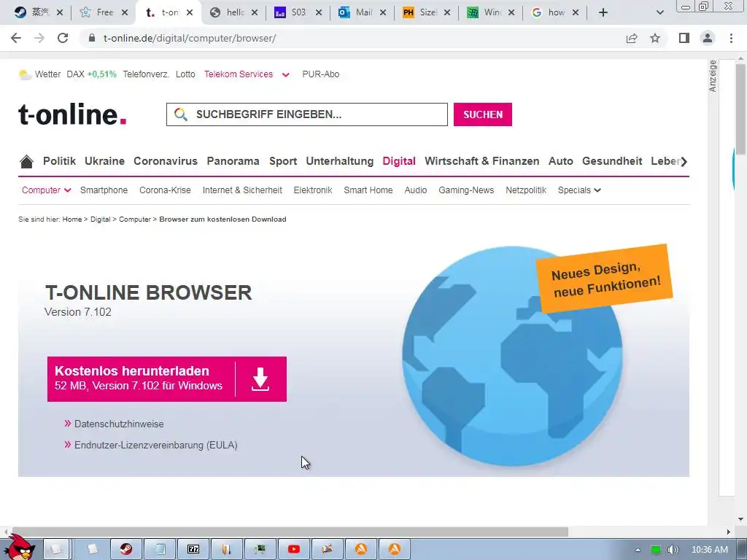Bookmark this page with star icon

[655, 38]
